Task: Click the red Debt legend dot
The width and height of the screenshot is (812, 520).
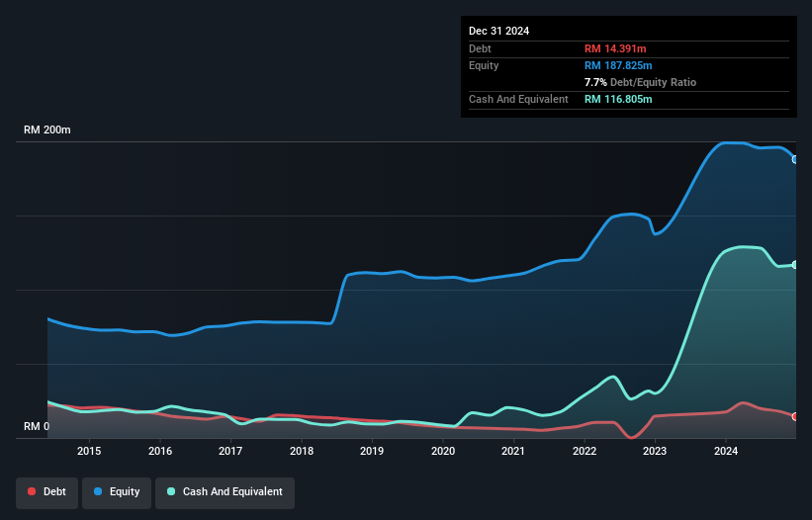Action: (32, 491)
